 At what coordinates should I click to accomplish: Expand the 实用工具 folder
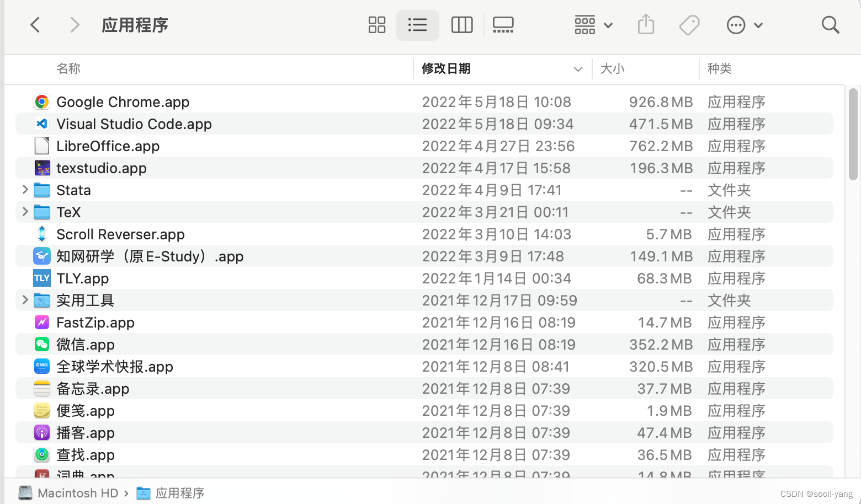(25, 300)
